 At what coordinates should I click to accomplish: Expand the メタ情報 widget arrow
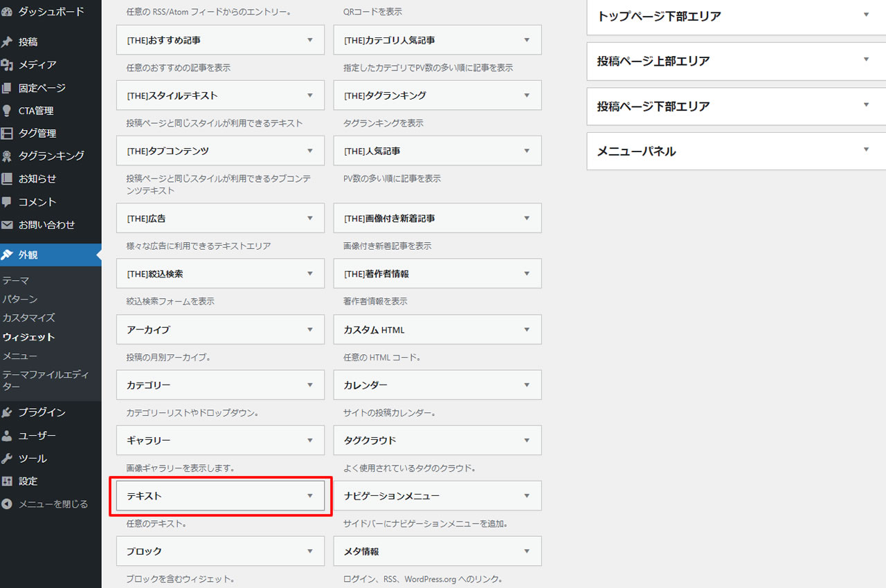(x=527, y=551)
